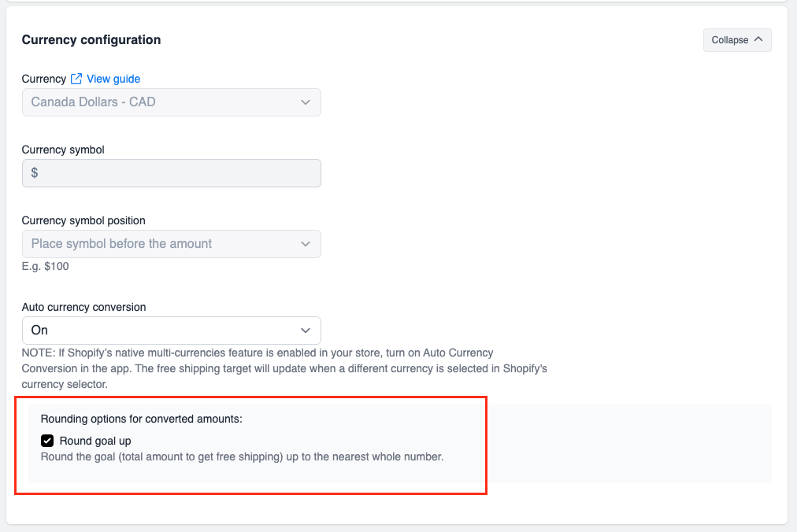Image resolution: width=797 pixels, height=532 pixels.
Task: Click the Rounding options for converted amounts heading
Action: [141, 419]
